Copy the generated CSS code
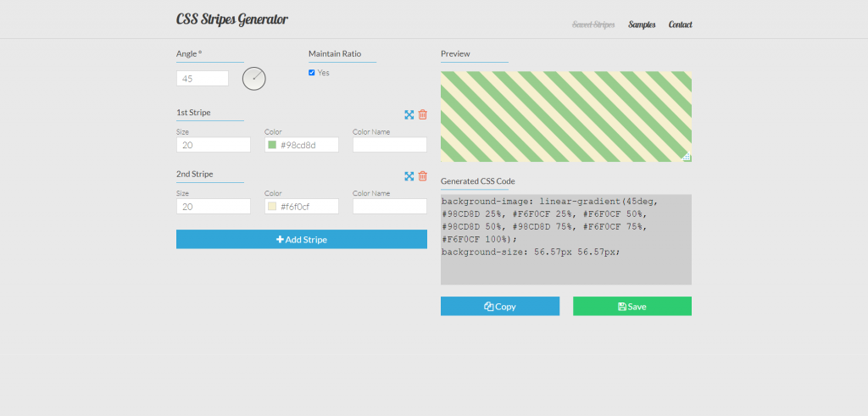 point(499,306)
